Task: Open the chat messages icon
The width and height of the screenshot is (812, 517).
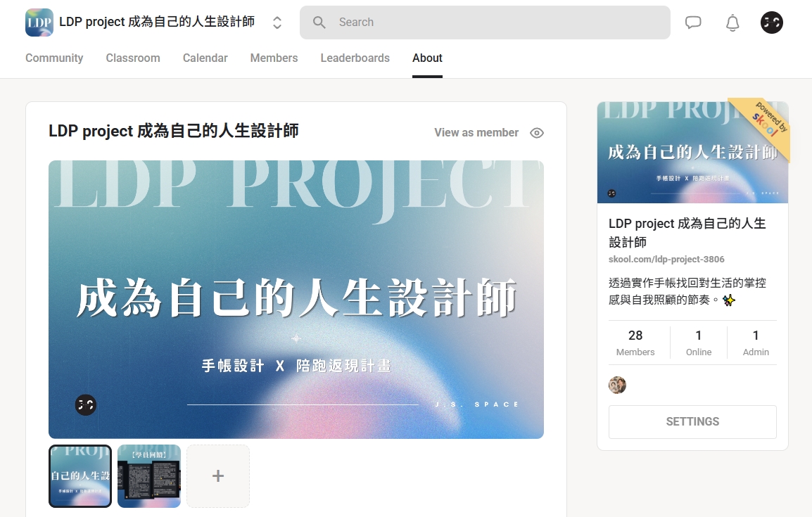Action: pyautogui.click(x=693, y=23)
